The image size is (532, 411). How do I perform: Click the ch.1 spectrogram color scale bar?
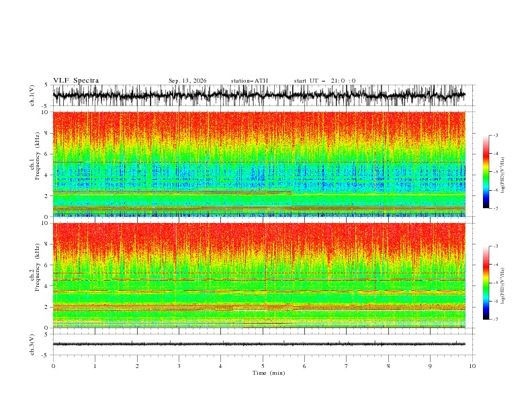point(486,172)
